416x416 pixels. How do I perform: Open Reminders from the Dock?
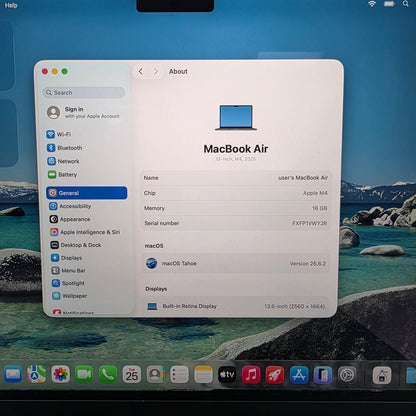[179, 374]
